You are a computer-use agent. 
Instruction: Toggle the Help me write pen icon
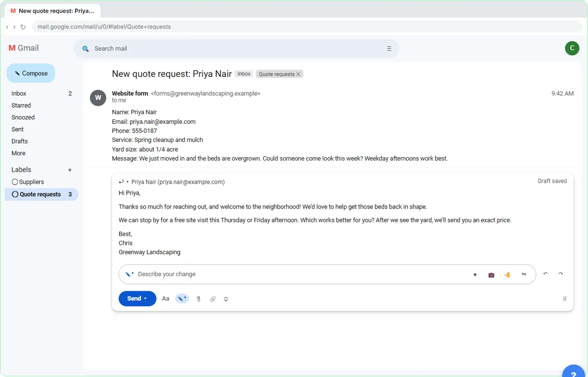point(182,298)
